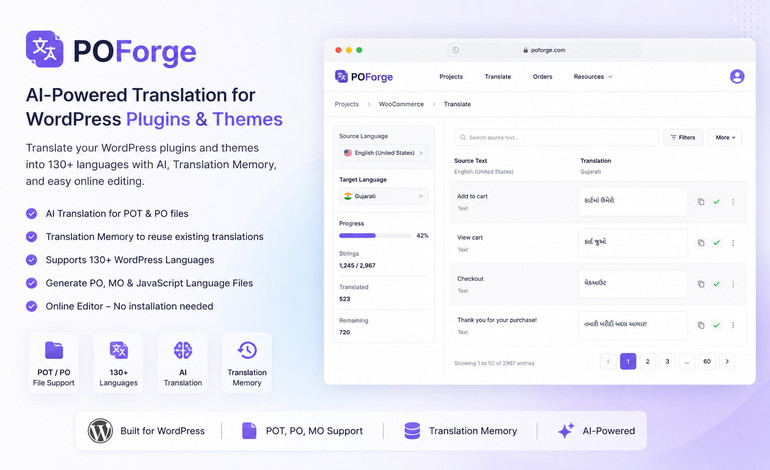Viewport: 770px width, 470px height.
Task: Approve the Checkout translation checkmark
Action: pyautogui.click(x=716, y=284)
